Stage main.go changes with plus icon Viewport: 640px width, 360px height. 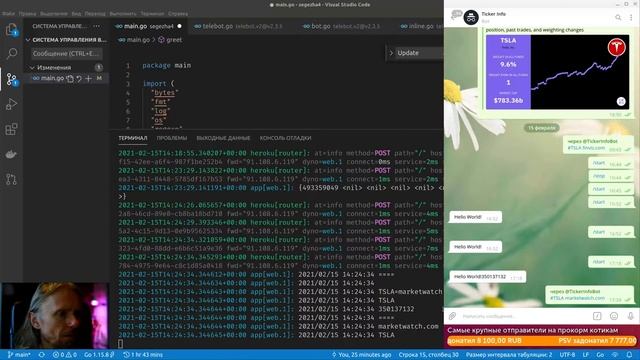(89, 78)
